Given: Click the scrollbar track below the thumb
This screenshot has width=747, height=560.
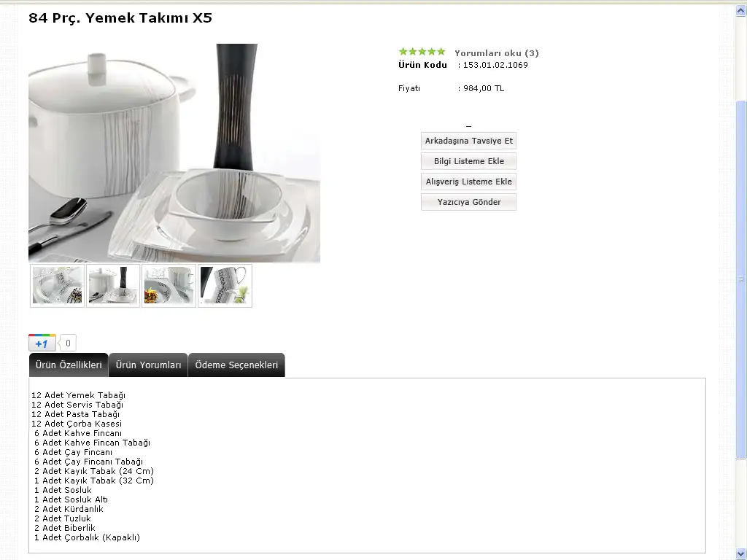Looking at the screenshot, I should tap(740, 503).
